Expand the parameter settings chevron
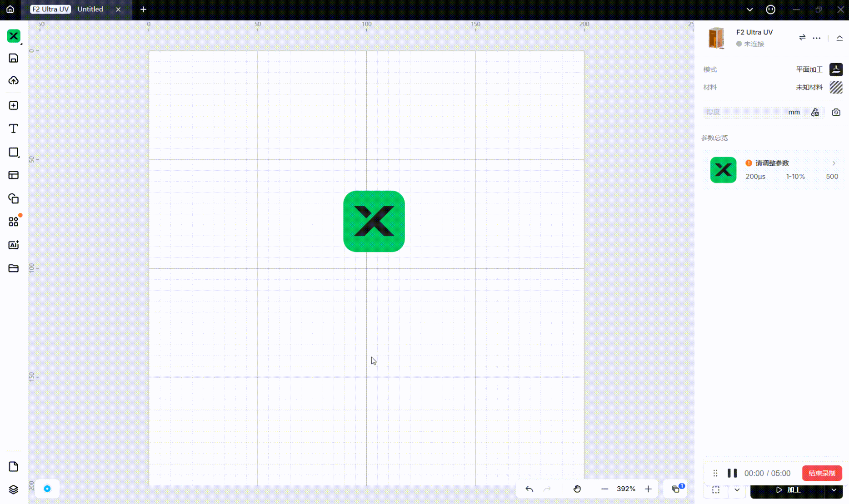This screenshot has height=504, width=849. click(834, 163)
